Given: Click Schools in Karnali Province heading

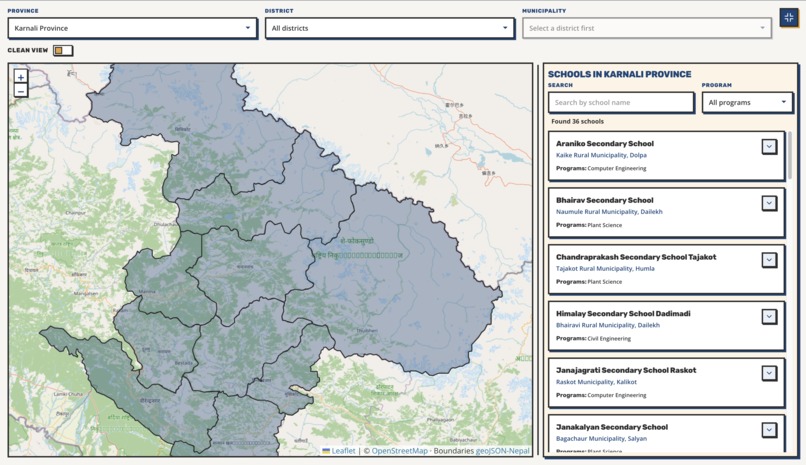Looking at the screenshot, I should coord(619,74).
